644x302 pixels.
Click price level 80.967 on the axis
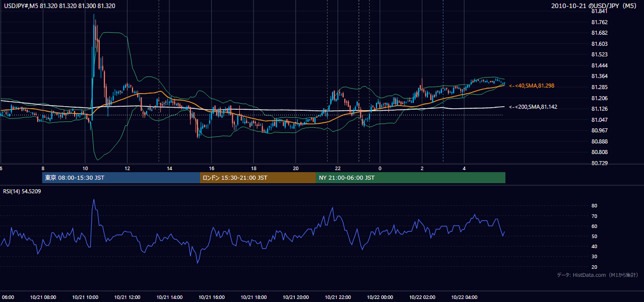pyautogui.click(x=600, y=130)
